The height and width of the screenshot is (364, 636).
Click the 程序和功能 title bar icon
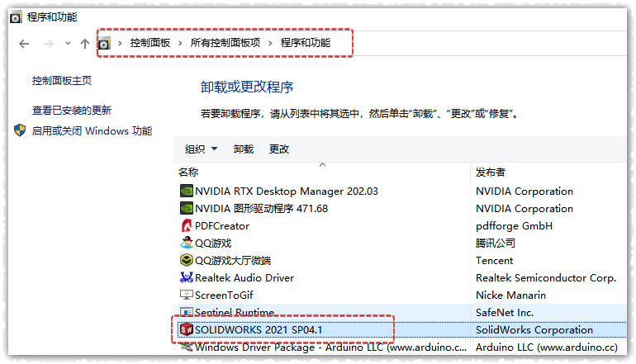point(16,17)
